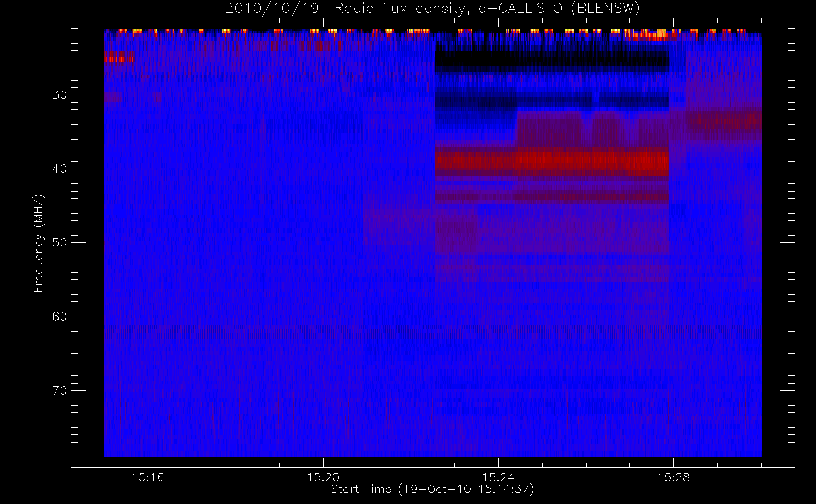
Task: Click the plot title mentioning e-CALLISTO (BLENSW)
Action: tap(433, 8)
